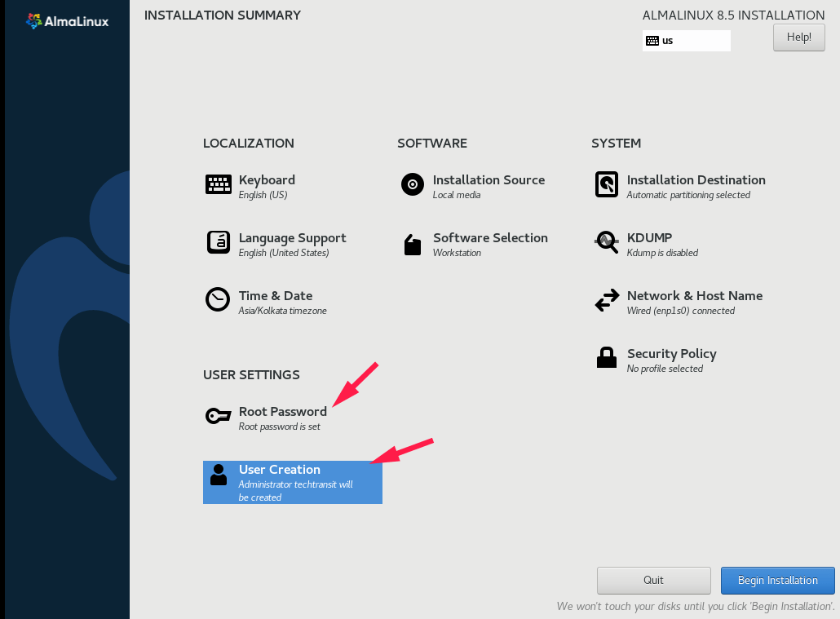Click the Installation Source disc icon
The width and height of the screenshot is (840, 619).
(x=413, y=184)
